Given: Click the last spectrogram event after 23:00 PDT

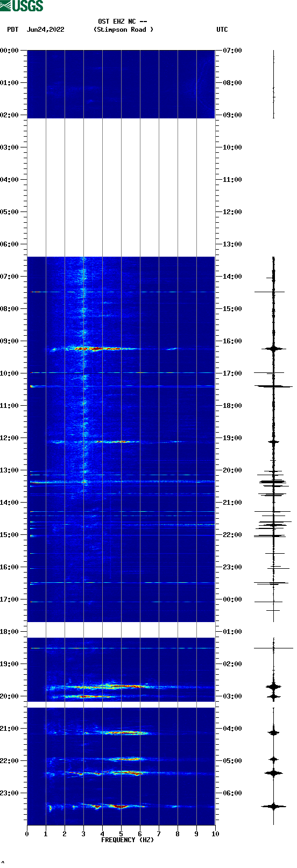Looking at the screenshot, I should [x=113, y=806].
